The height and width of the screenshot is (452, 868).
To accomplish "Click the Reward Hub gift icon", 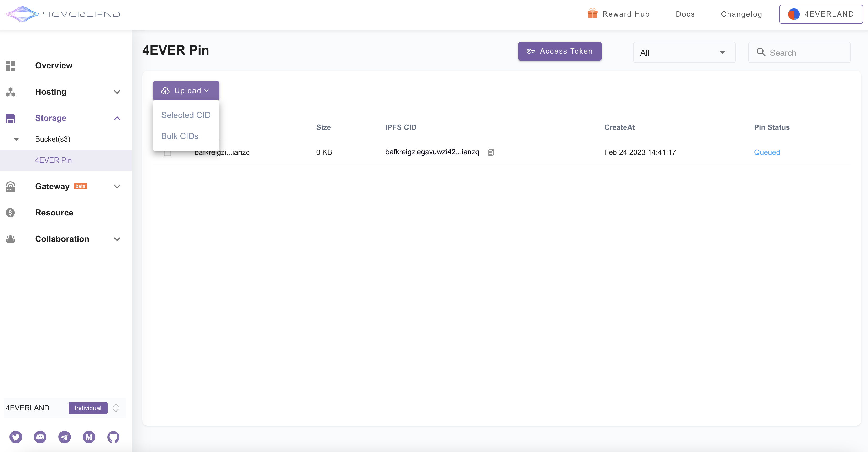I will coord(592,14).
